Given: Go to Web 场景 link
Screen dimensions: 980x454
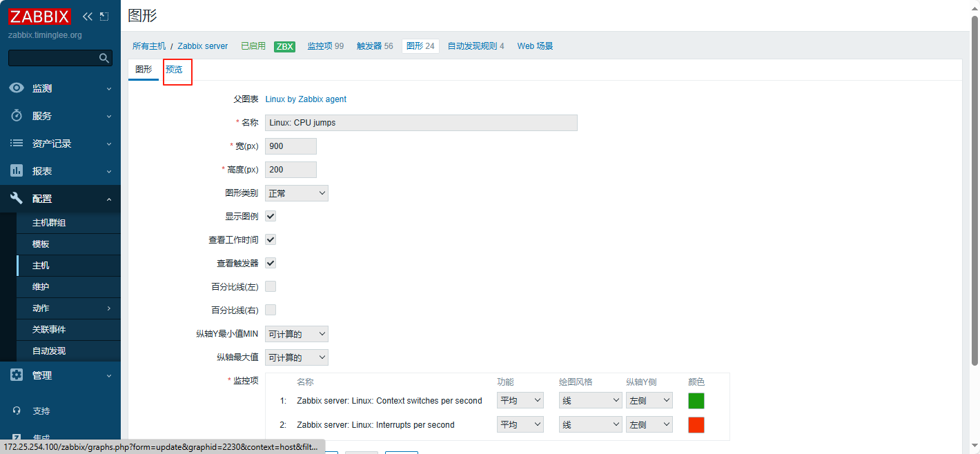Looking at the screenshot, I should click(x=535, y=46).
